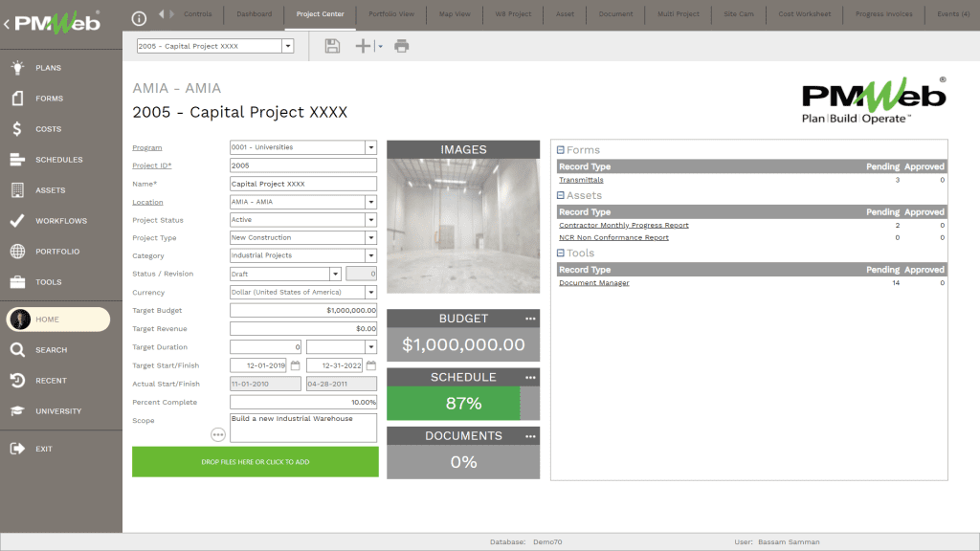Screen dimensions: 980x551
Task: Switch to the Dashboard tab
Action: pyautogui.click(x=254, y=13)
